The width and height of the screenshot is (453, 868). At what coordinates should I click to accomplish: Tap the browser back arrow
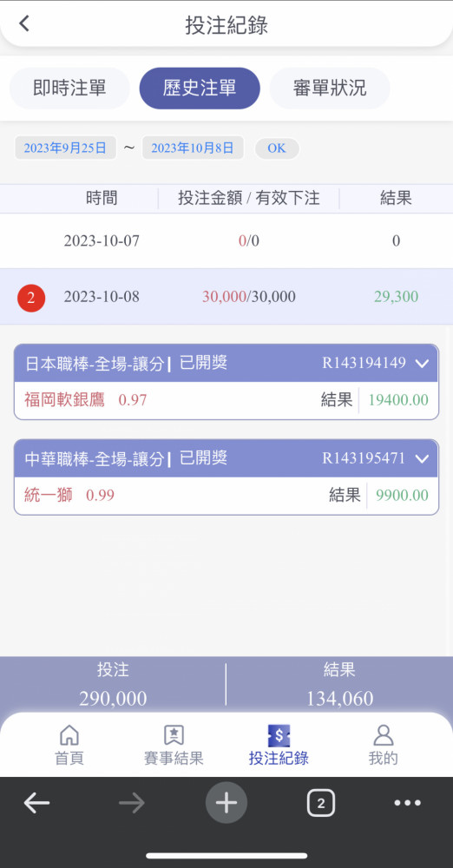(37, 803)
